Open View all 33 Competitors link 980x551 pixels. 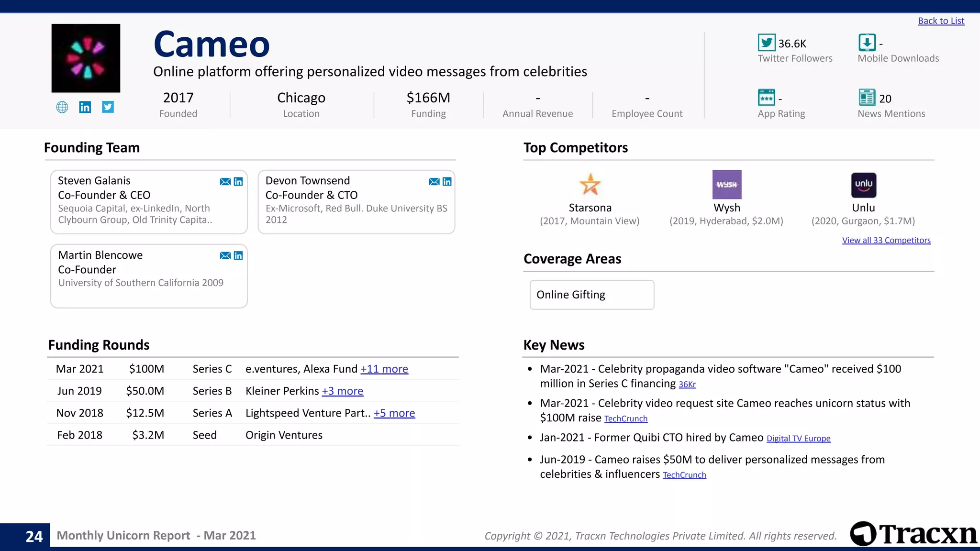tap(886, 241)
